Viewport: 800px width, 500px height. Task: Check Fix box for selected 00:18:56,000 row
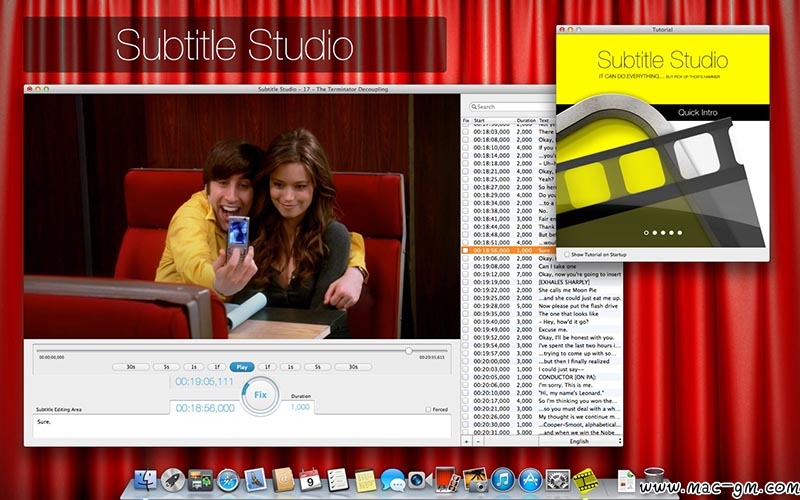coord(465,251)
